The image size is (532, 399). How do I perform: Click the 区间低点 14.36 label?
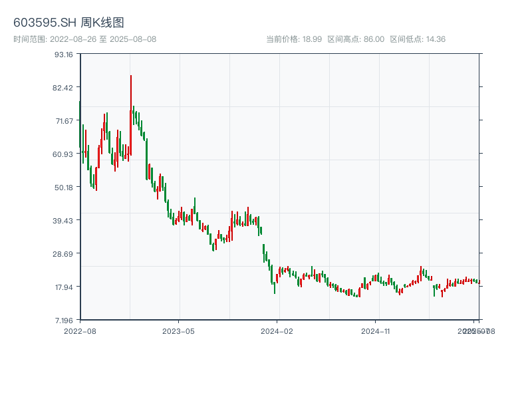click(418, 39)
